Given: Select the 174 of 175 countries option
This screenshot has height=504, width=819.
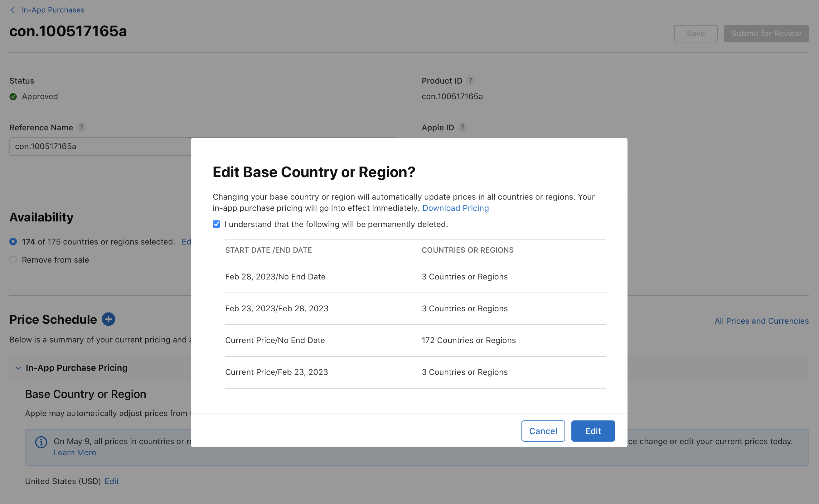Looking at the screenshot, I should coord(13,242).
